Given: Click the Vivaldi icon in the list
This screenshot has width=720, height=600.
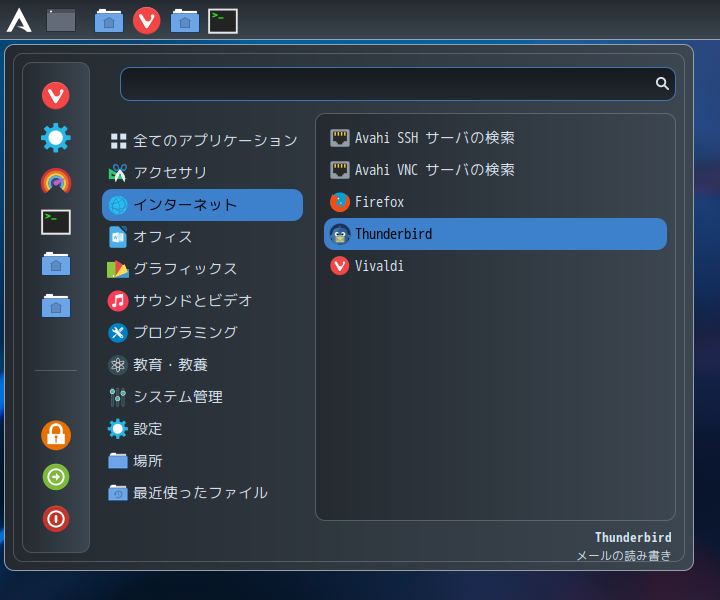Looking at the screenshot, I should pos(340,266).
